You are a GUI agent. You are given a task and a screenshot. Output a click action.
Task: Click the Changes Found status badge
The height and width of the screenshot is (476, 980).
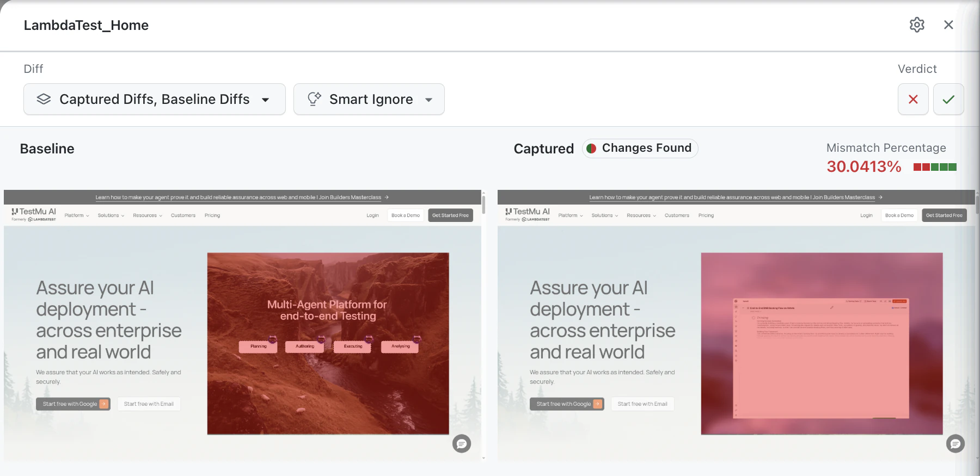[640, 148]
